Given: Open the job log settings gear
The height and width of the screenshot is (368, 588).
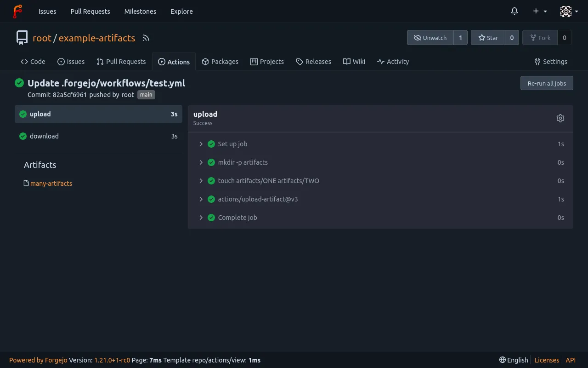Looking at the screenshot, I should pos(560,118).
